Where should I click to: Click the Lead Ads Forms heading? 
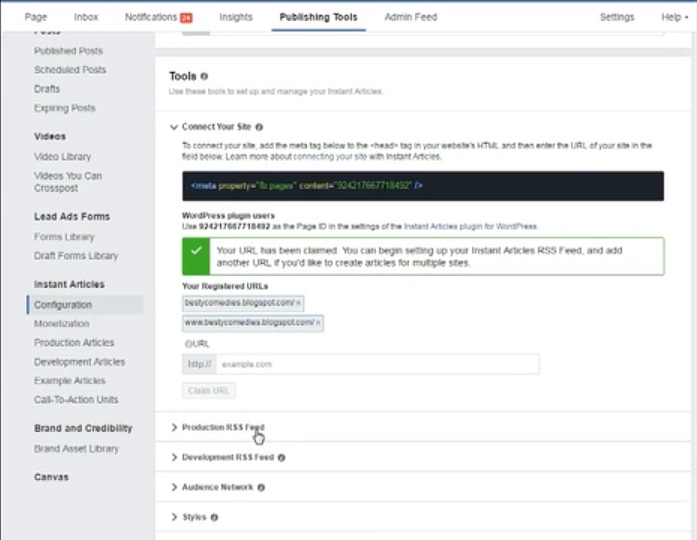click(72, 217)
